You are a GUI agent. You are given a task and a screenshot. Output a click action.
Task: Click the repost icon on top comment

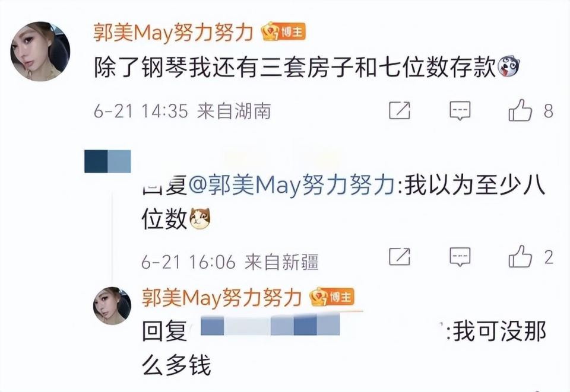pos(400,110)
